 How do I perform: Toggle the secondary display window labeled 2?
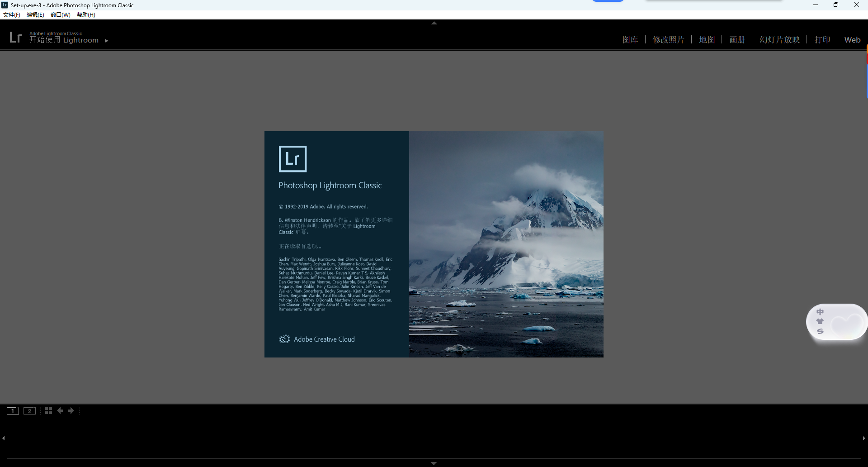tap(29, 410)
